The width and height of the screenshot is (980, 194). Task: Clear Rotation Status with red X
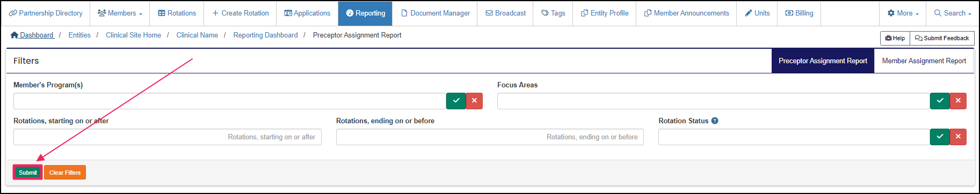[958, 137]
